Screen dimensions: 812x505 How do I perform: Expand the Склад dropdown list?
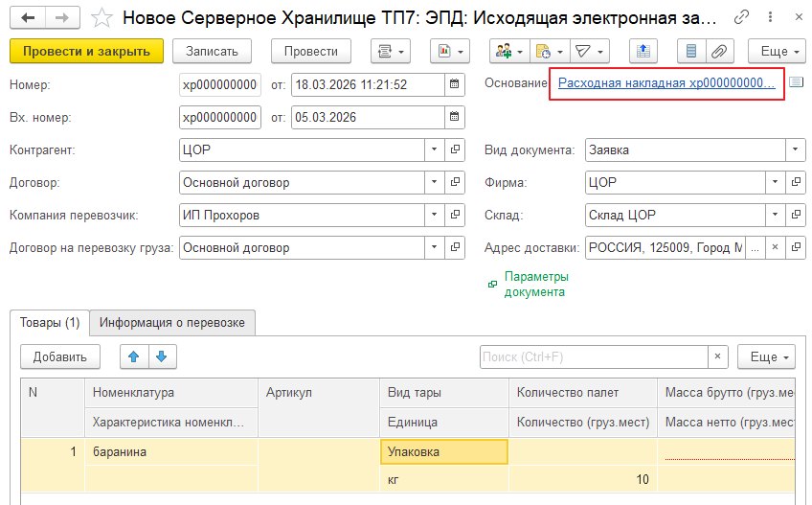(x=775, y=216)
